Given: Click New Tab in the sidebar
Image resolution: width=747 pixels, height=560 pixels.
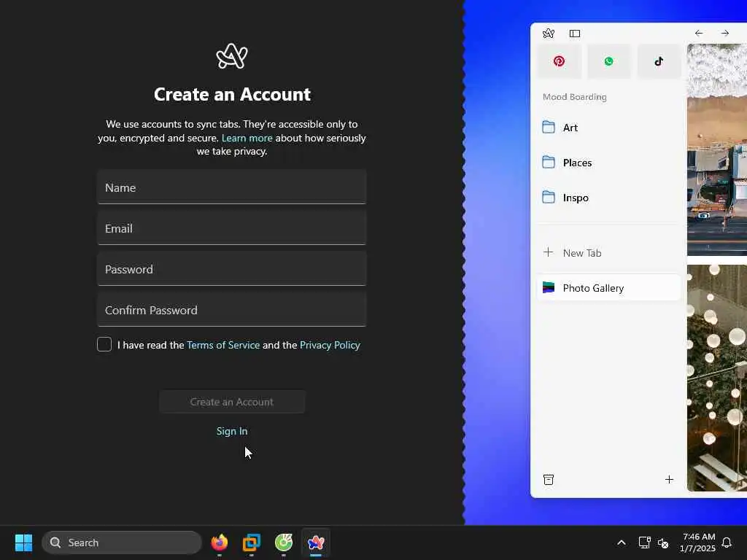Looking at the screenshot, I should 609,253.
